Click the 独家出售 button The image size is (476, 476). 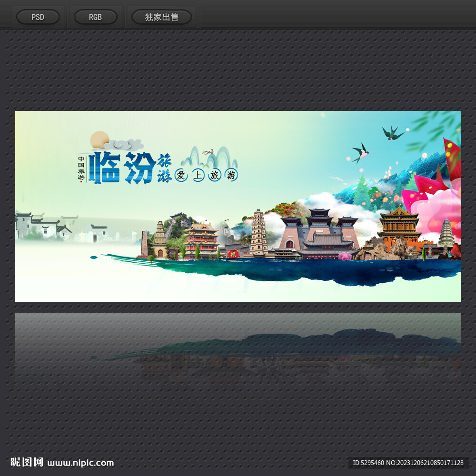(161, 17)
